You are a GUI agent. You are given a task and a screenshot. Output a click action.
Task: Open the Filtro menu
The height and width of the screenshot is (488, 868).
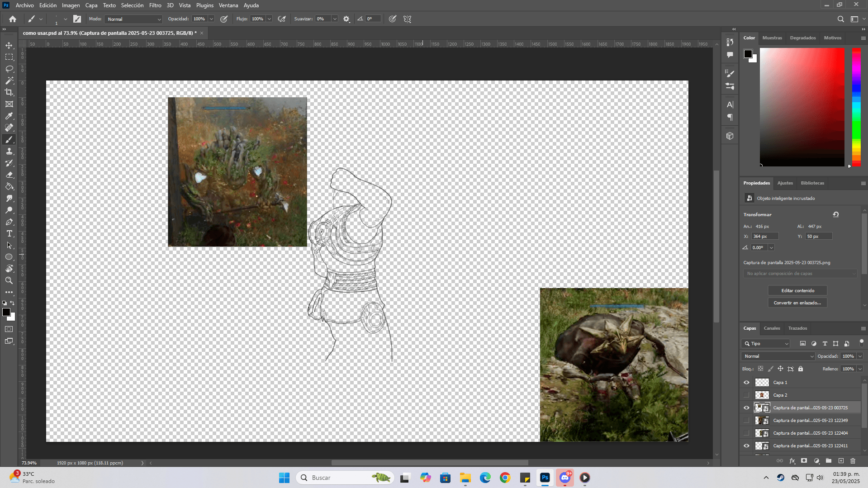[155, 5]
